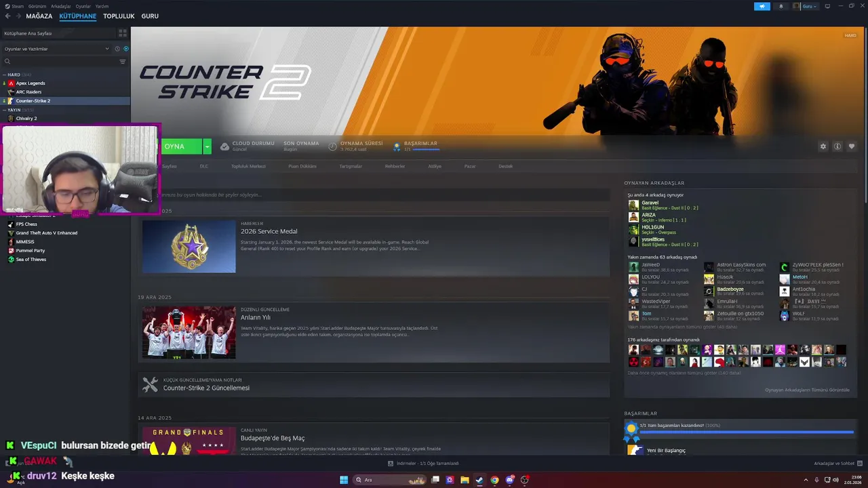
Task: Open advanced filter options icon beside search
Action: pyautogui.click(x=123, y=62)
